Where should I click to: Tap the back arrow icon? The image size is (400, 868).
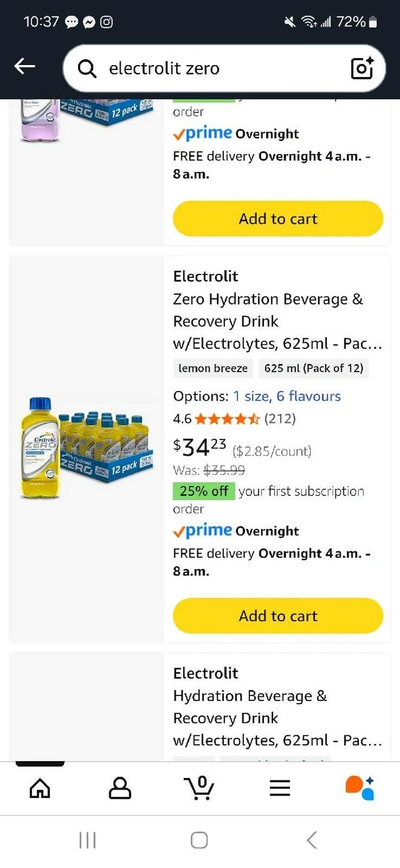click(25, 66)
